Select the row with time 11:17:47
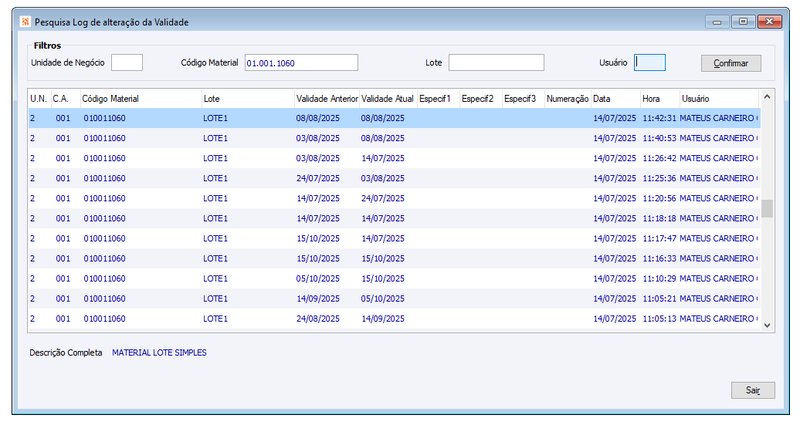 coord(394,238)
